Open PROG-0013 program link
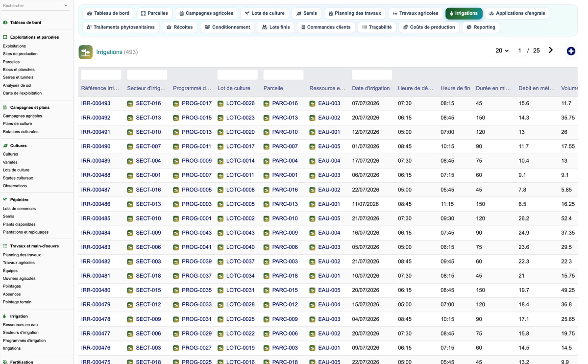Screen dimensions: 588x364 (x=196, y=132)
